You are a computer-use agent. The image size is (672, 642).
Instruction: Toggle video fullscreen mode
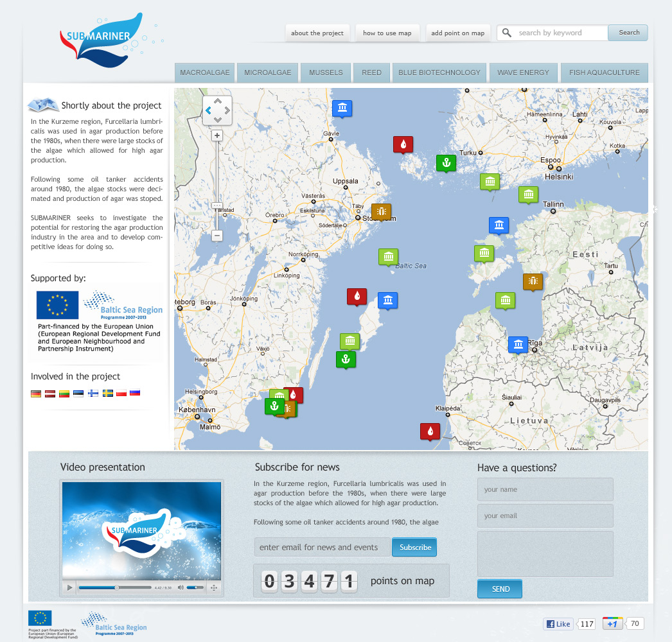pos(214,587)
